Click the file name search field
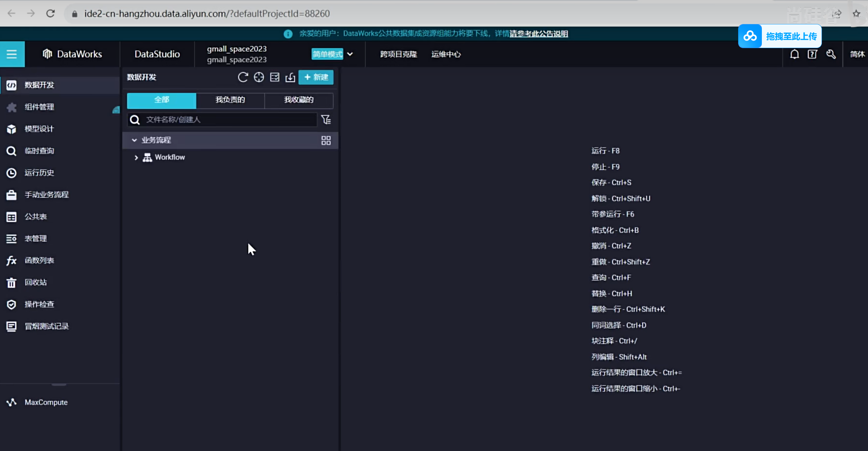868x451 pixels. pyautogui.click(x=229, y=120)
